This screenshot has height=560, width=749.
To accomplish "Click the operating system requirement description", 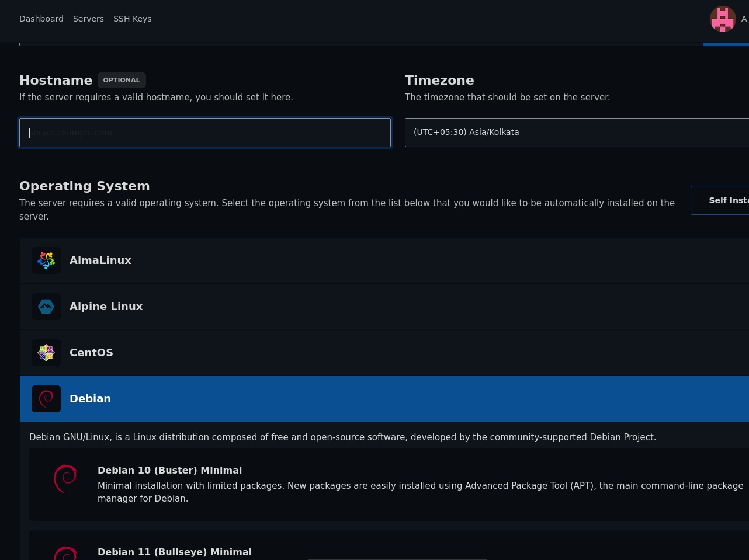I will [x=347, y=210].
